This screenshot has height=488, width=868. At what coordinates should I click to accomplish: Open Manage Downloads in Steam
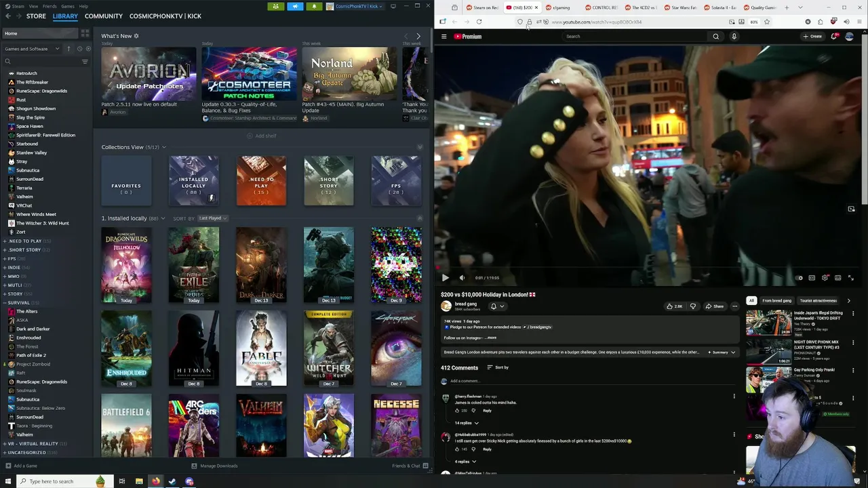click(214, 466)
